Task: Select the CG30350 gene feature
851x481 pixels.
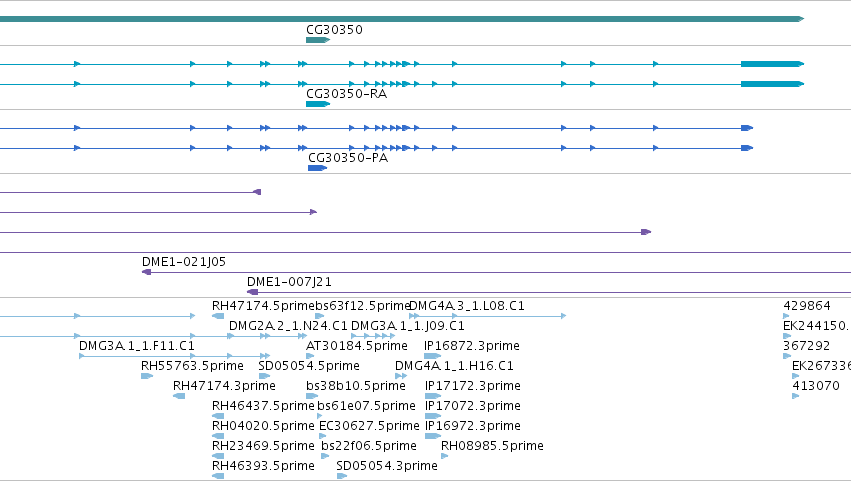Action: [x=318, y=40]
